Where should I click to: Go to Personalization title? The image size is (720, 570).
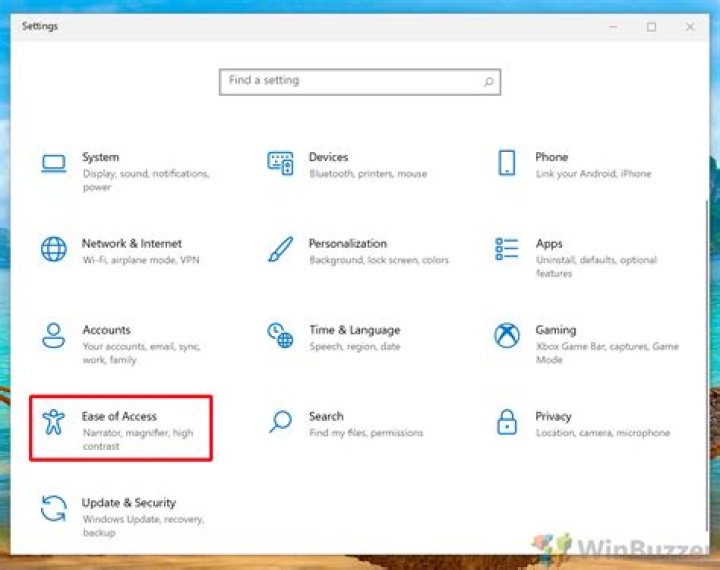pyautogui.click(x=348, y=243)
